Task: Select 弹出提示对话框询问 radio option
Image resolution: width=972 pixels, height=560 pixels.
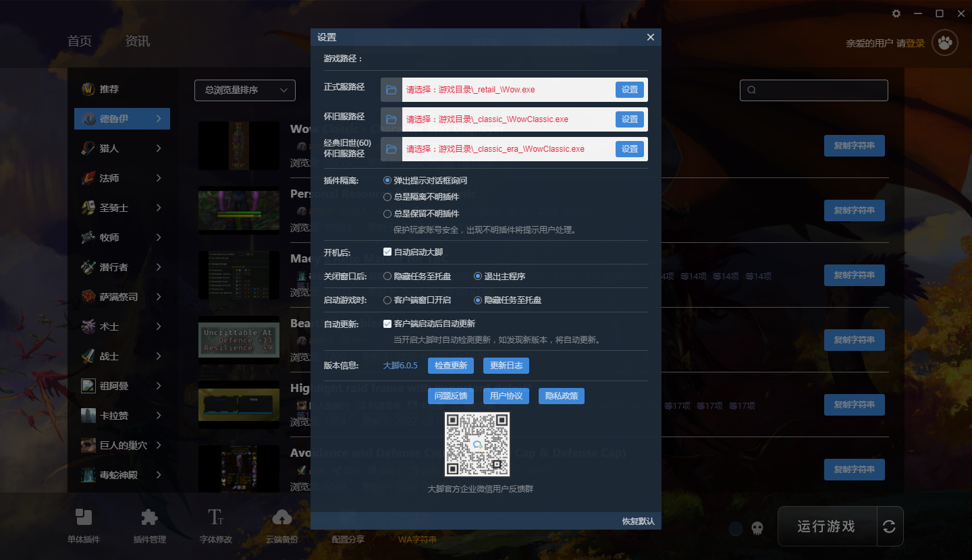Action: [387, 181]
